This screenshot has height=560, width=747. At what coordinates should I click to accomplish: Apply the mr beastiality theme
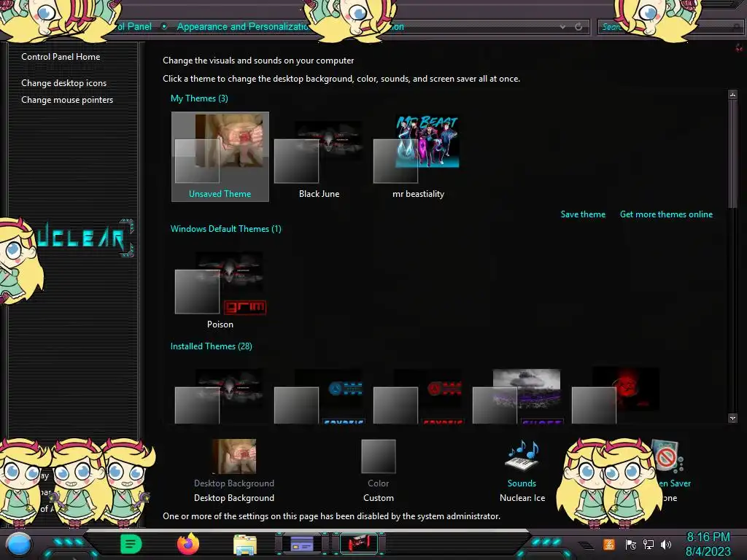tap(418, 157)
